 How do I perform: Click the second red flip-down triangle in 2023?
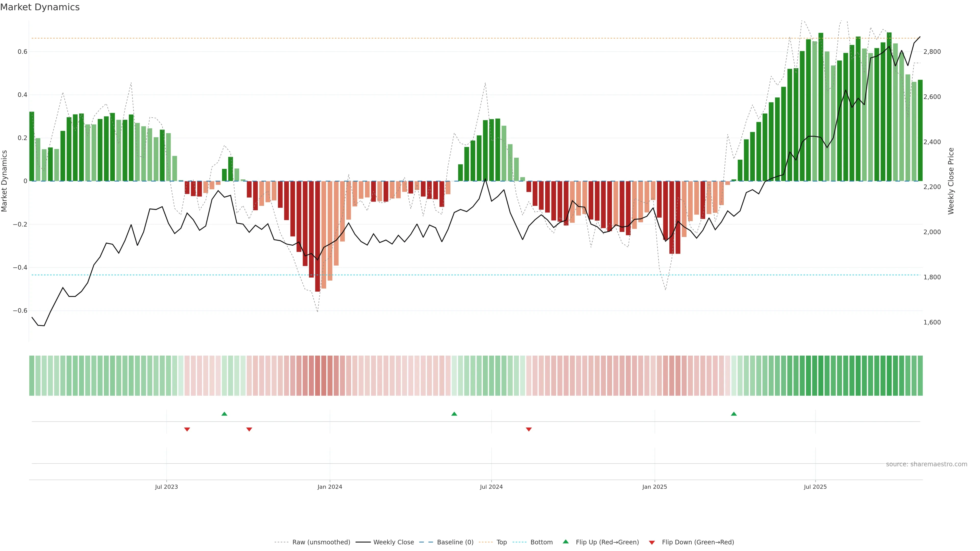[x=249, y=429]
